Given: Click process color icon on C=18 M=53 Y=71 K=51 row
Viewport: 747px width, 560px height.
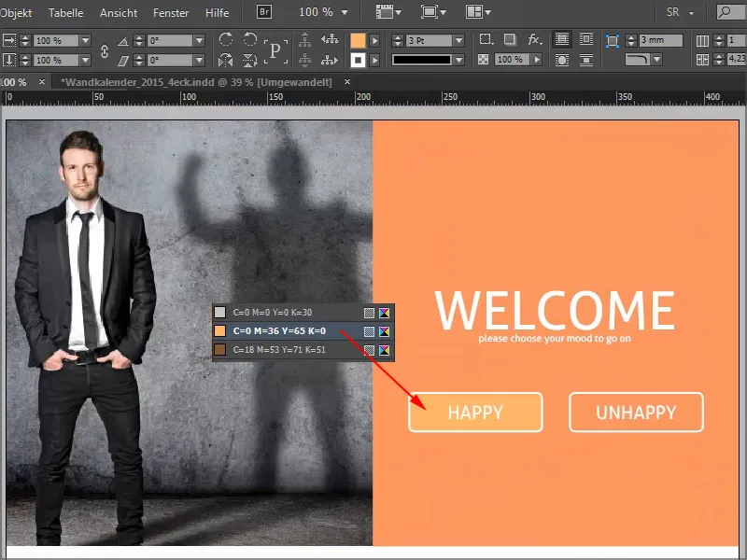Looking at the screenshot, I should 369,350.
